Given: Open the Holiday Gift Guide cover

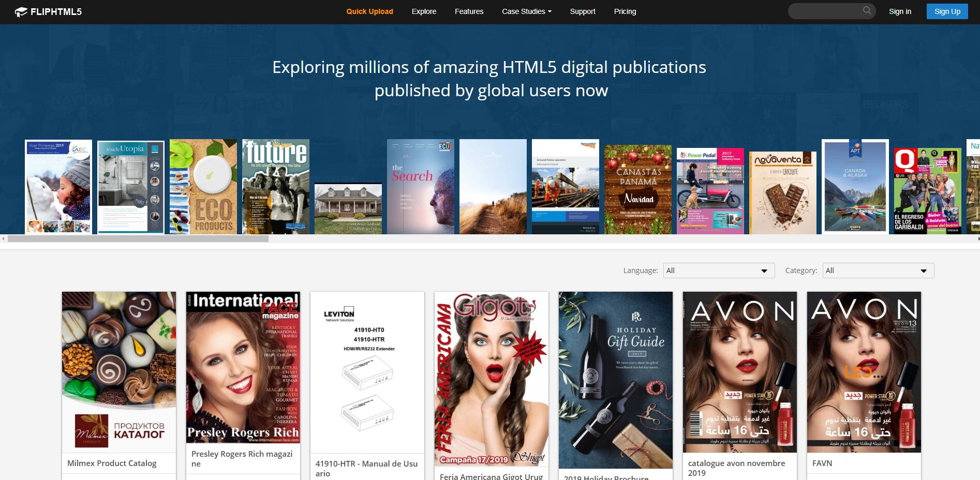Looking at the screenshot, I should (616, 380).
